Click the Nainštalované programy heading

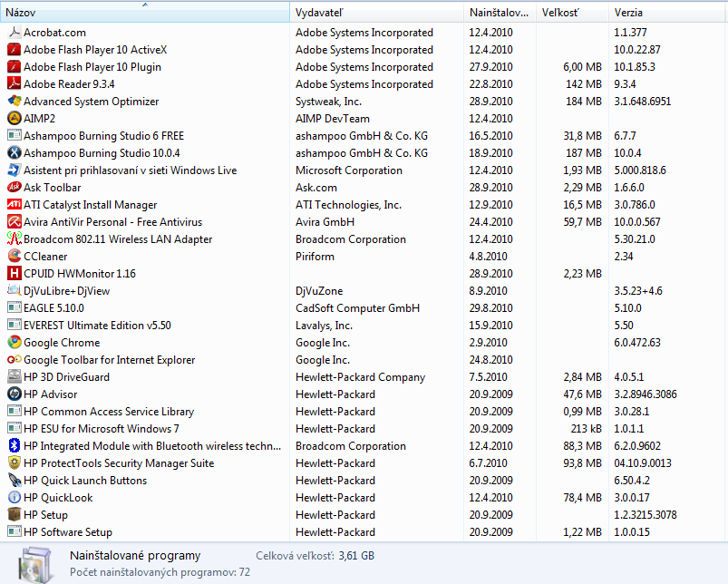point(135,556)
